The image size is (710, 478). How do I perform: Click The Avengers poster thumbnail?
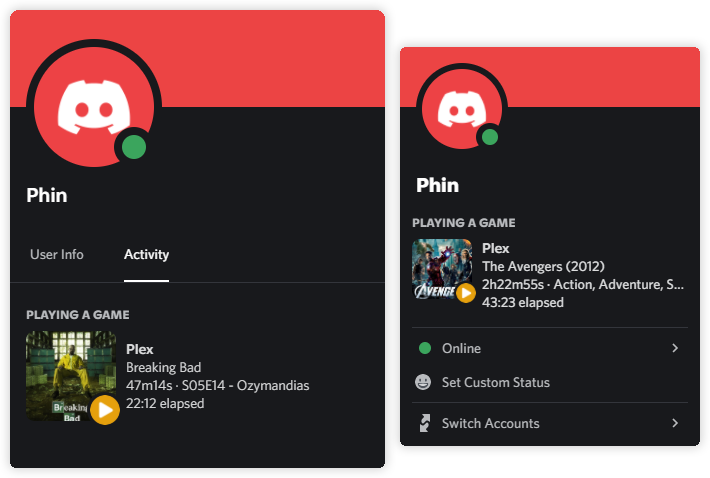point(442,269)
